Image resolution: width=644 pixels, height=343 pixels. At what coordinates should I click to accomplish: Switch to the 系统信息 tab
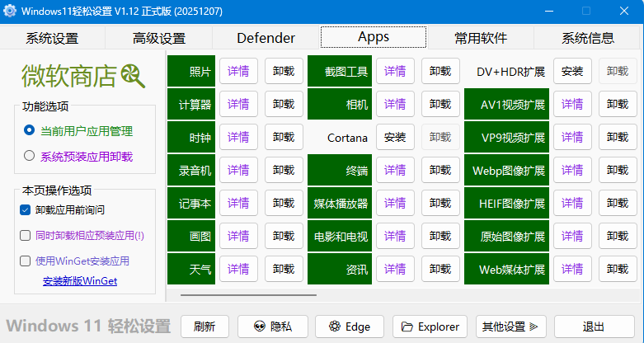click(x=587, y=38)
